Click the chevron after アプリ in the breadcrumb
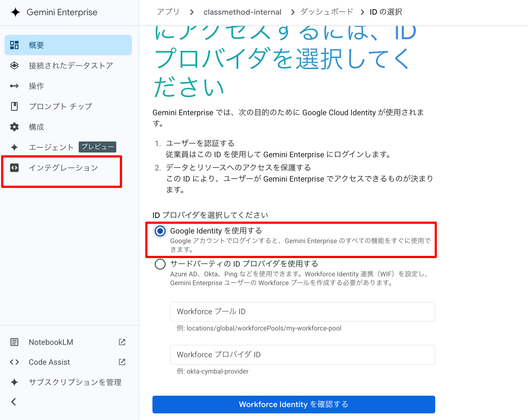Viewport: 528px width, 420px height. click(x=192, y=12)
